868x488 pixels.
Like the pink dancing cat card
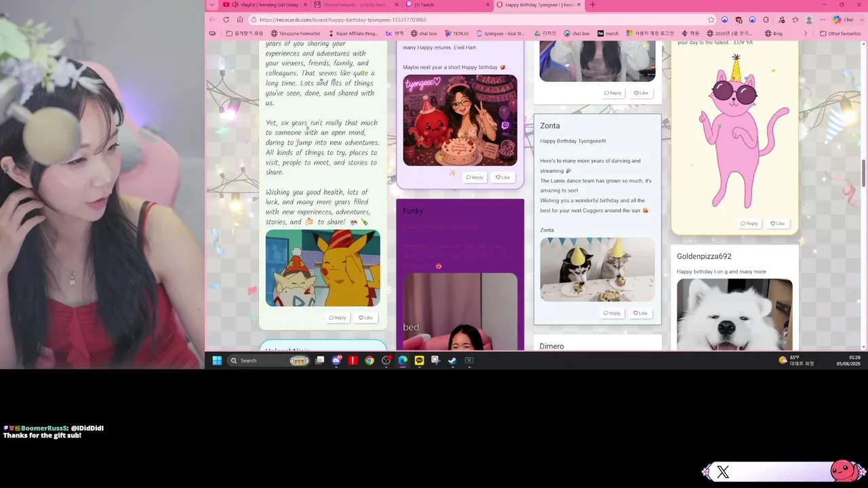pos(777,224)
